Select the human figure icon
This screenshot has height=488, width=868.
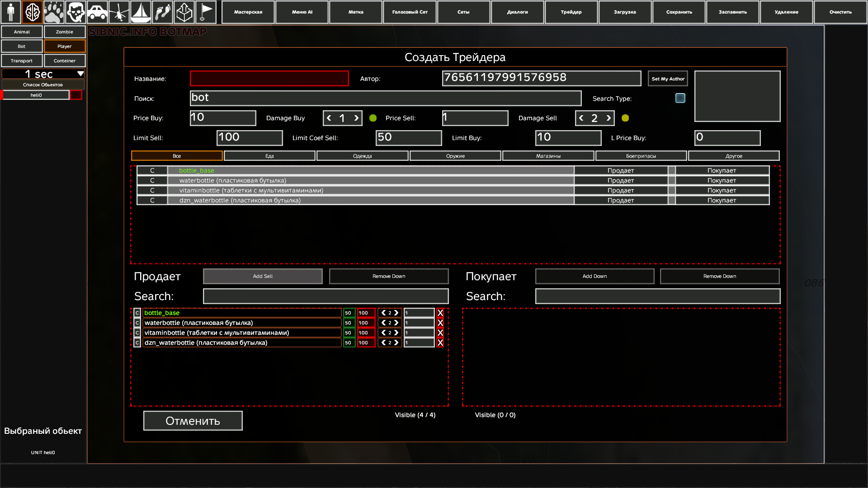coord(11,12)
